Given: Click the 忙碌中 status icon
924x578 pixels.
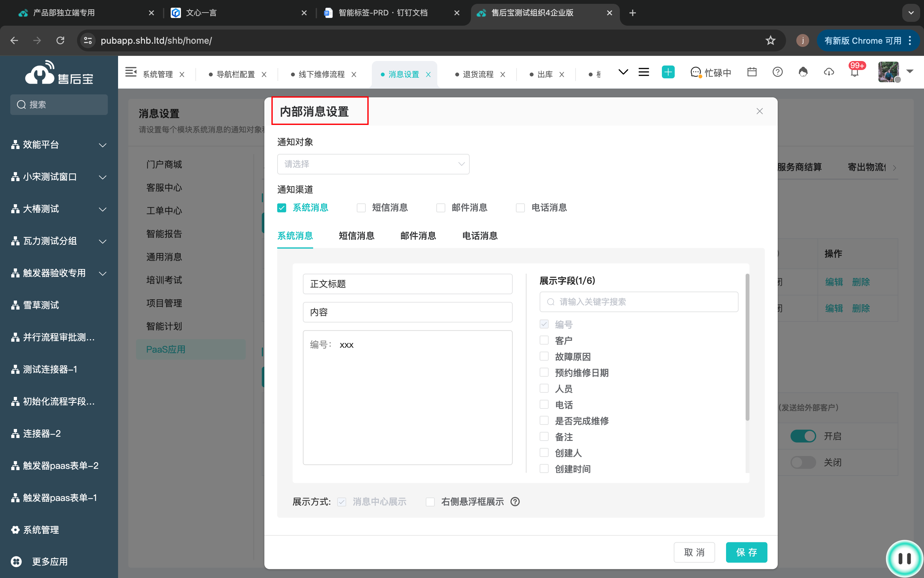Looking at the screenshot, I should click(x=696, y=72).
